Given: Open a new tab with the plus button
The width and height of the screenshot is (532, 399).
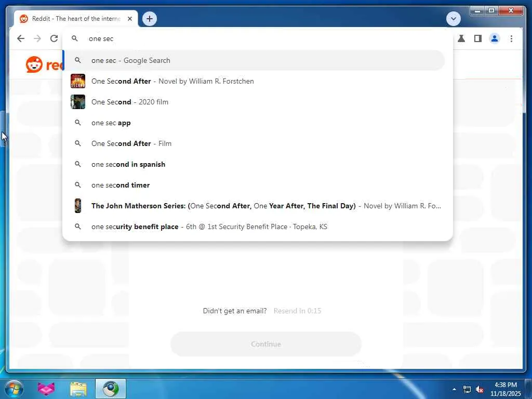Looking at the screenshot, I should tap(150, 19).
